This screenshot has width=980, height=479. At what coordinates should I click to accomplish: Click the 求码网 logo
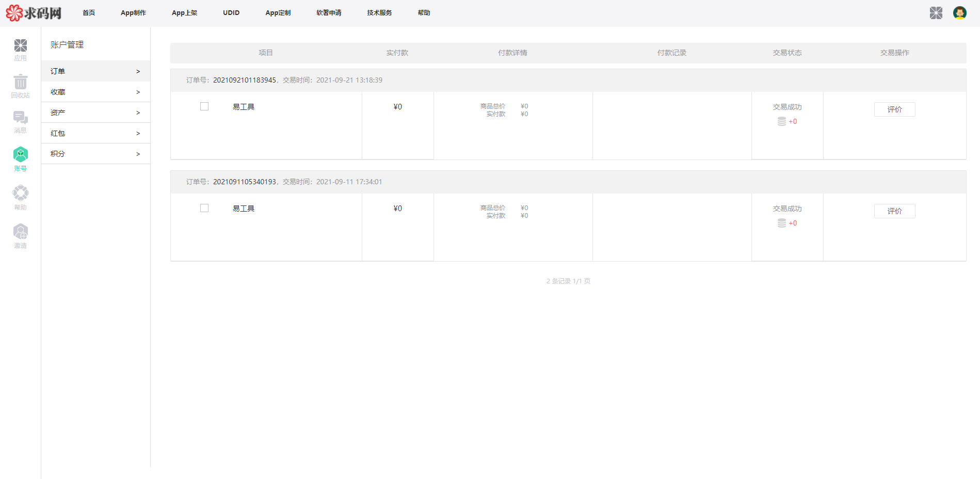point(34,13)
